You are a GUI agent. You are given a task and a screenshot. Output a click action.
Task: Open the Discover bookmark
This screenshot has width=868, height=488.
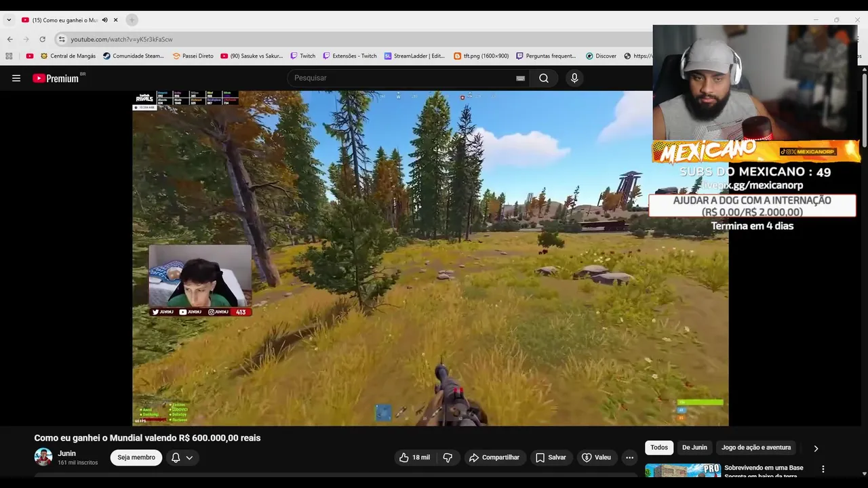pyautogui.click(x=601, y=56)
